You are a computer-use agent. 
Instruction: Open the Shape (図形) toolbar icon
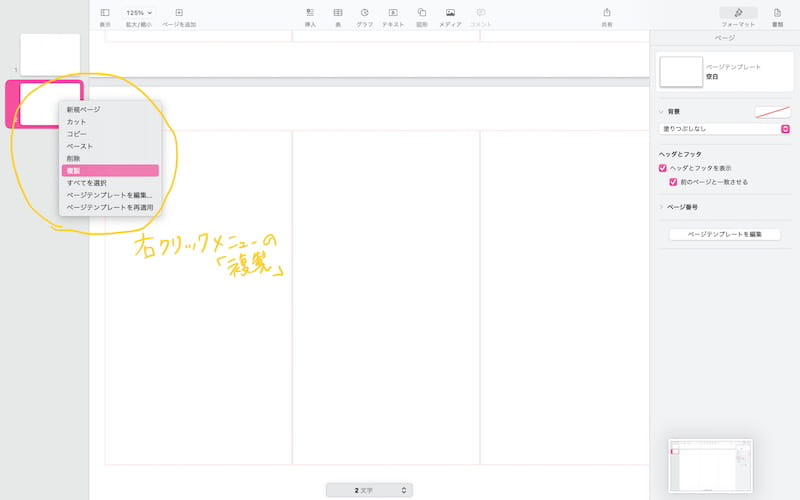click(422, 12)
